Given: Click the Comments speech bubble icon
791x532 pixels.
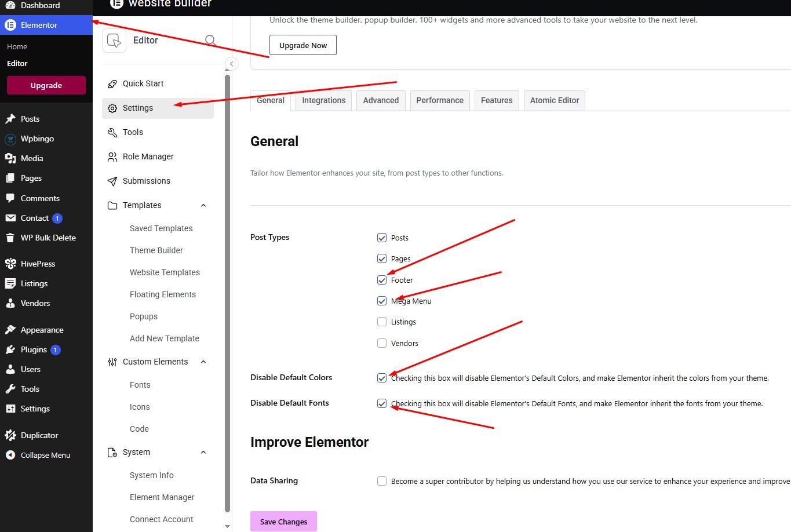Looking at the screenshot, I should [x=10, y=198].
